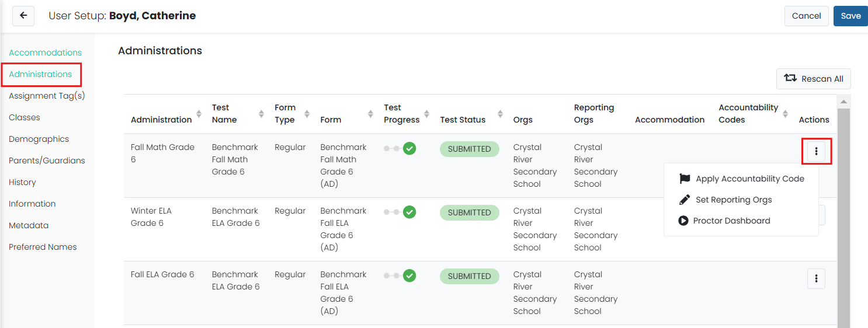This screenshot has height=328, width=868.
Task: Click SUBMITTED status in Fall ELA row
Action: (x=469, y=276)
